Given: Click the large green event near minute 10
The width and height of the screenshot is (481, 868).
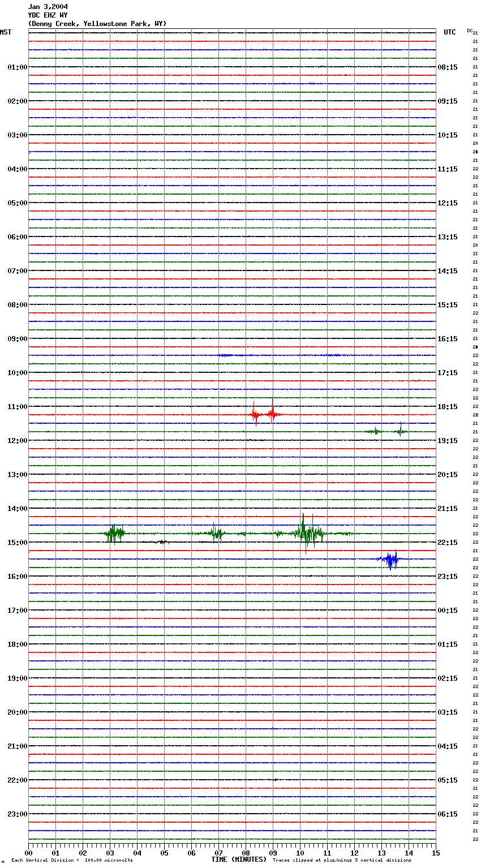Looking at the screenshot, I should click(x=308, y=532).
